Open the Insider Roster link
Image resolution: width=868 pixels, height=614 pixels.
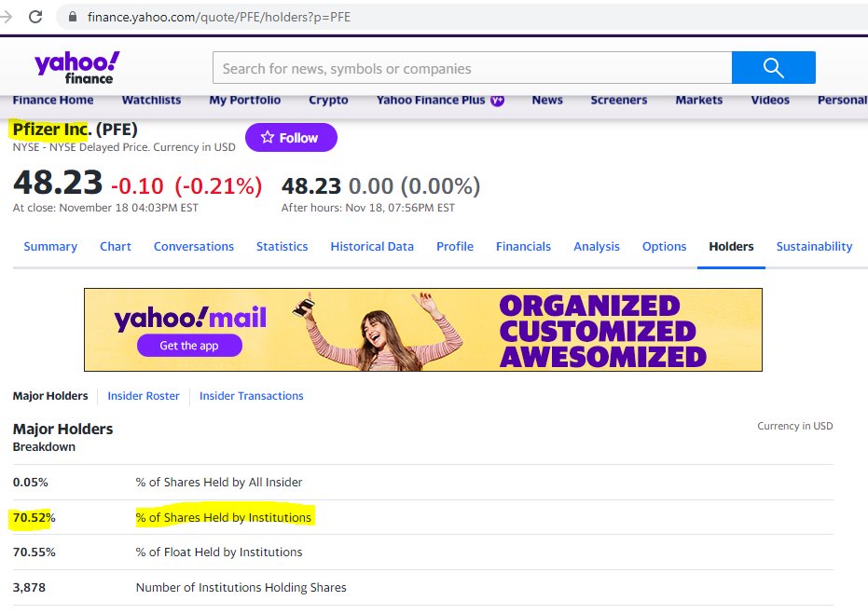point(144,395)
